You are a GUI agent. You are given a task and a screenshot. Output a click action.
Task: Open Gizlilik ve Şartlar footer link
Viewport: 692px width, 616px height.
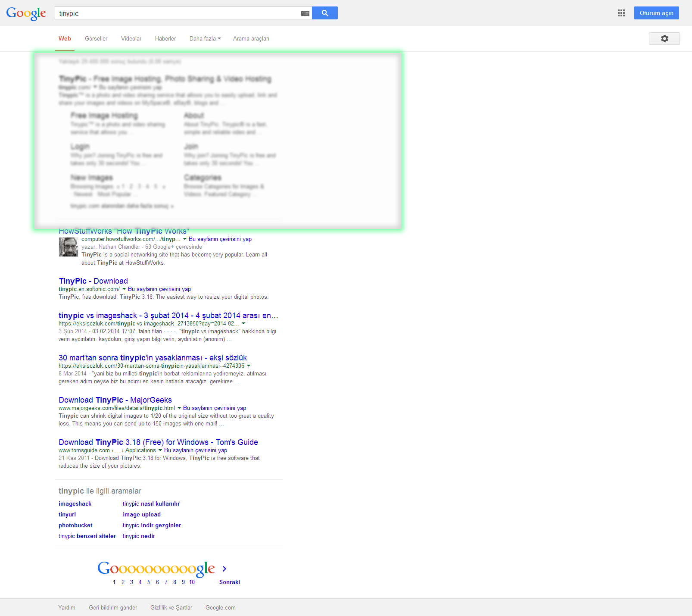tap(171, 607)
